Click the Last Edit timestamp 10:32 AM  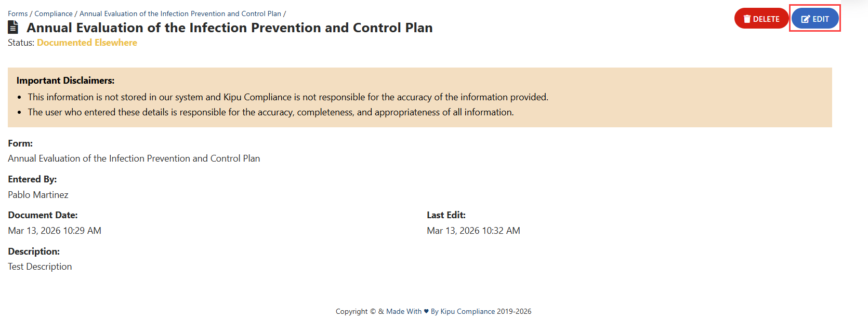point(474,231)
